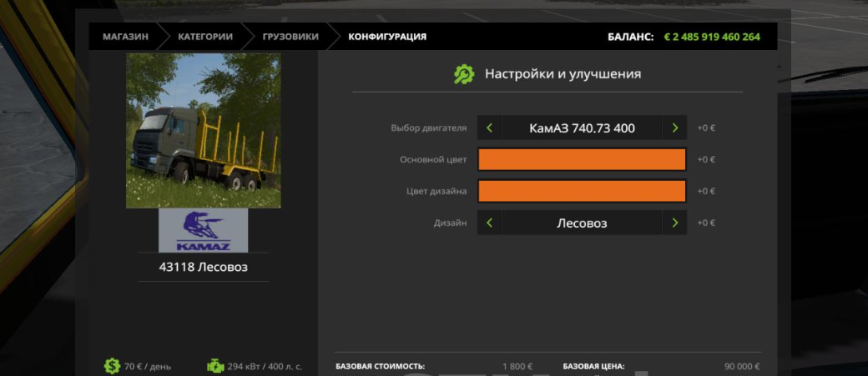Go back to Магазин in breadcrumb
The image size is (868, 376).
pos(125,37)
